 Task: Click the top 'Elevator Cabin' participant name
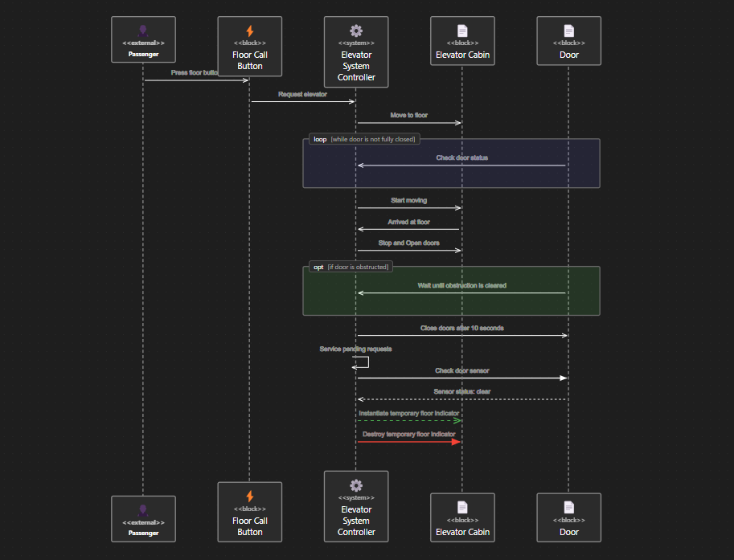tap(462, 55)
